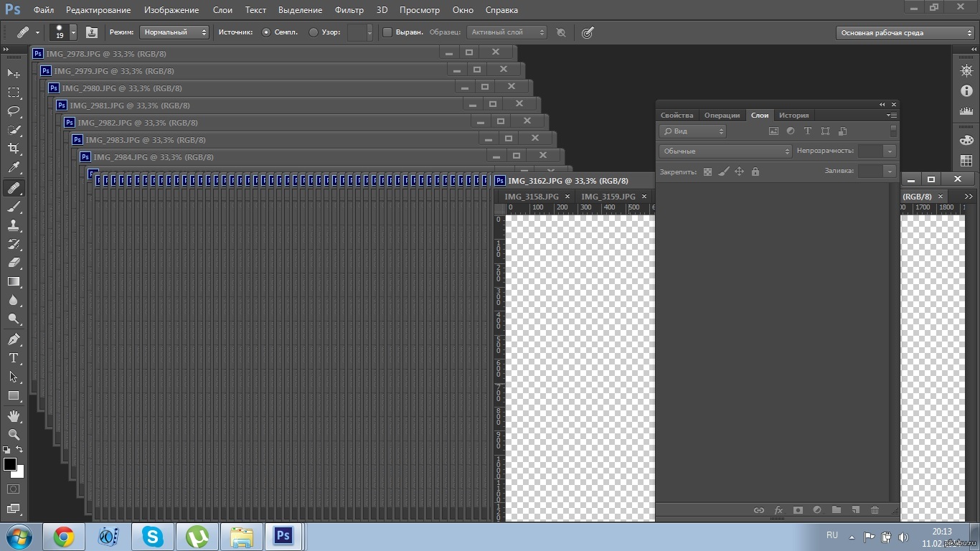Click the foreground color swatch

(10, 464)
